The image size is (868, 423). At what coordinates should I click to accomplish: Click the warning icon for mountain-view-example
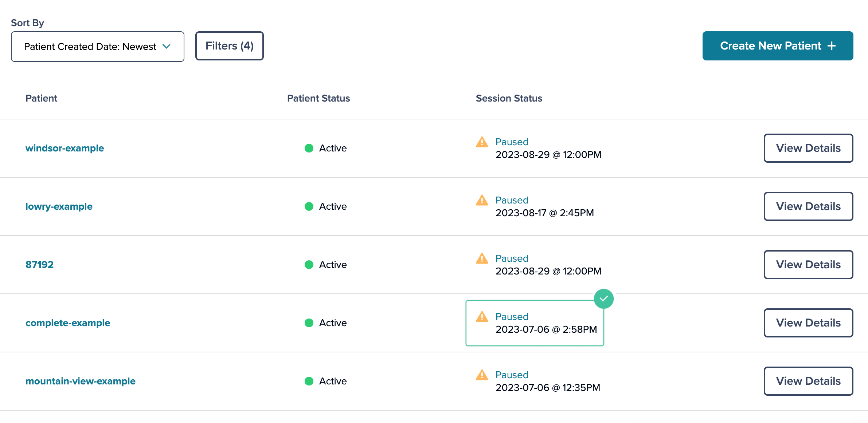coord(482,375)
